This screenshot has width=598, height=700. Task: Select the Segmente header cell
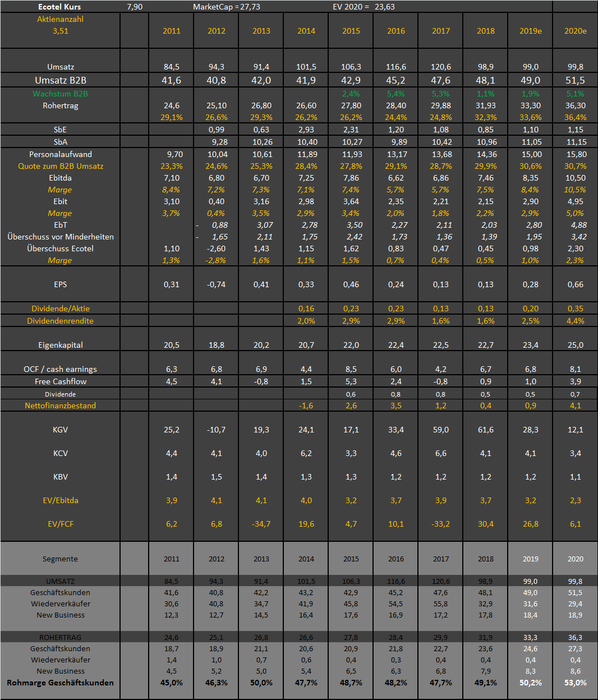(x=60, y=559)
